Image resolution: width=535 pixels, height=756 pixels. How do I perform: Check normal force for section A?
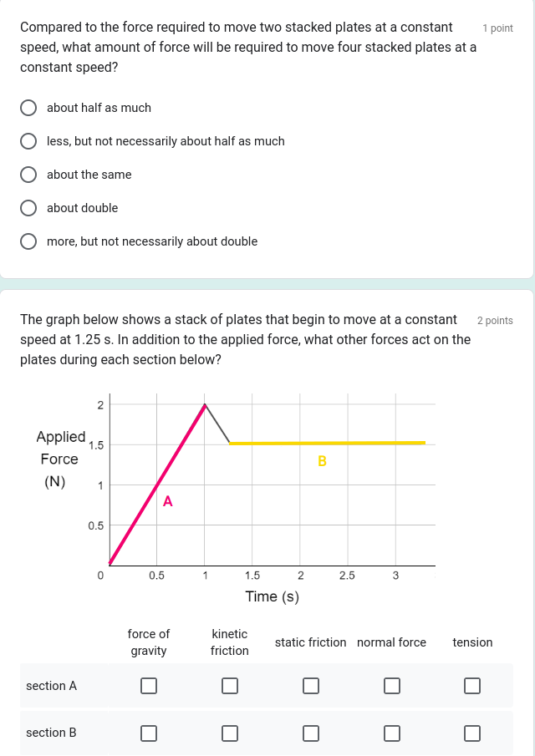392,685
